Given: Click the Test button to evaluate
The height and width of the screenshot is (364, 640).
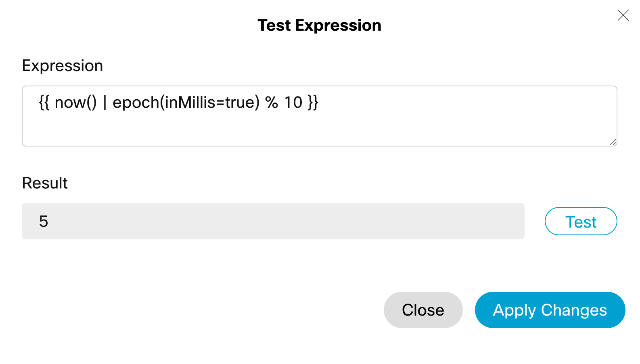Looking at the screenshot, I should point(581,222).
